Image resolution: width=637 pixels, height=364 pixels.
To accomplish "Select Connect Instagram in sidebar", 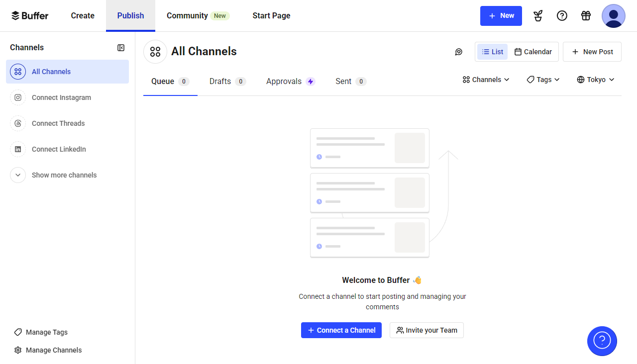I will coord(61,97).
